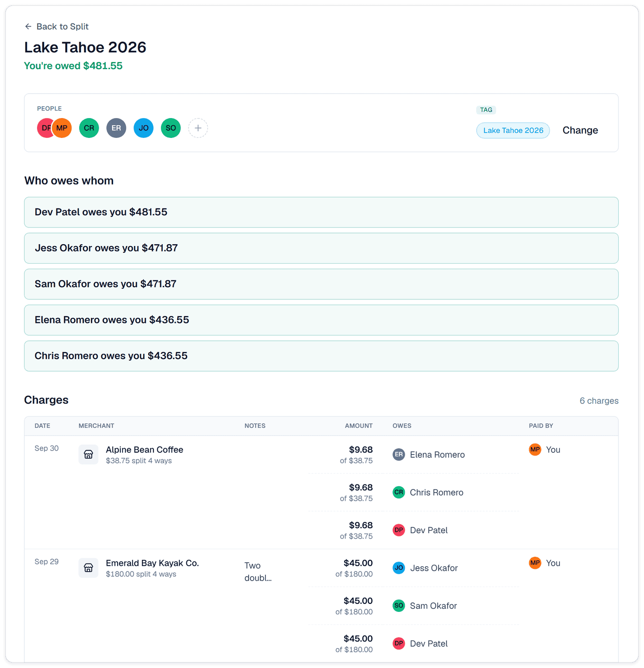Open the Dev Patel owes you $481.55 card
Image resolution: width=644 pixels, height=668 pixels.
(x=321, y=212)
